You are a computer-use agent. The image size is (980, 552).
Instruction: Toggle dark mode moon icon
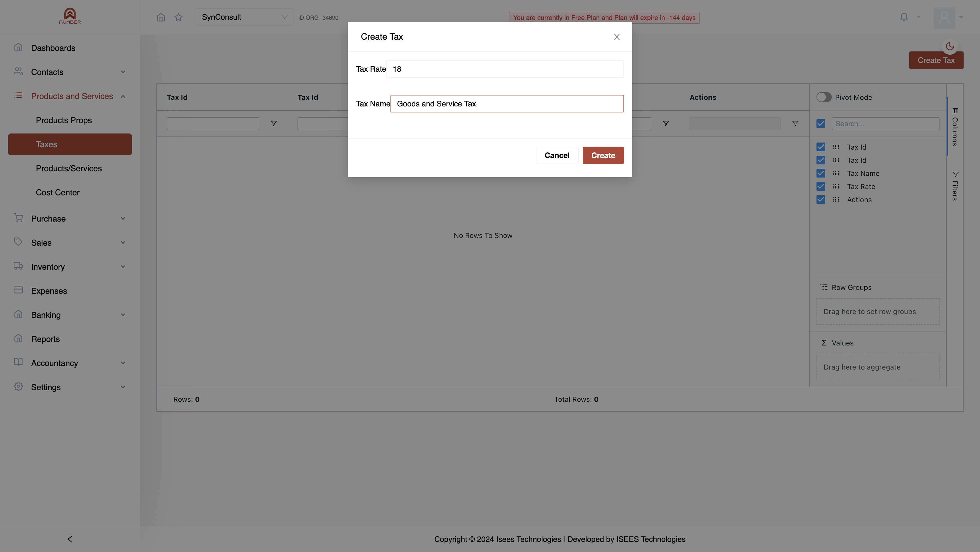click(x=950, y=46)
